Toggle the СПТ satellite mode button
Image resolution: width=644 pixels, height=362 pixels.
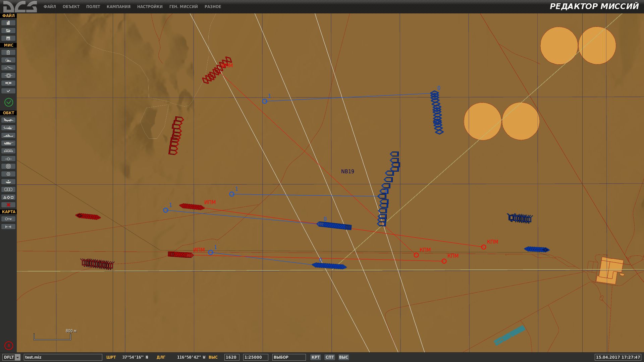(x=329, y=357)
